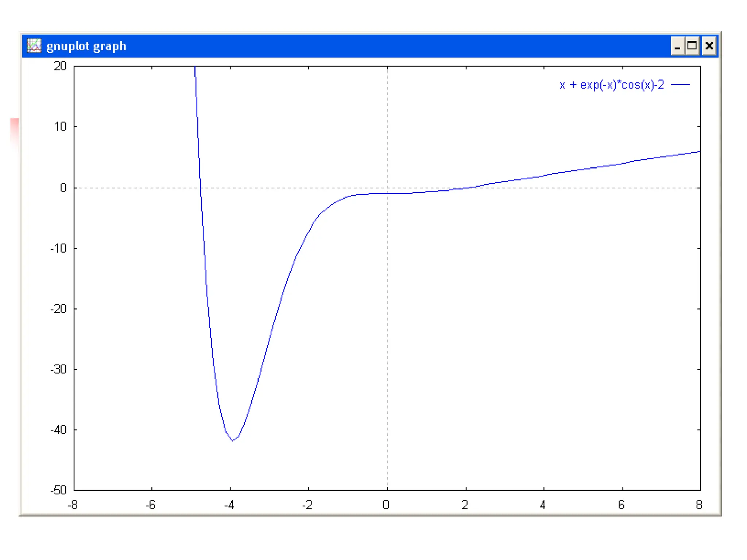This screenshot has width=747, height=560.
Task: Close the gnuplot graph window
Action: 709,46
